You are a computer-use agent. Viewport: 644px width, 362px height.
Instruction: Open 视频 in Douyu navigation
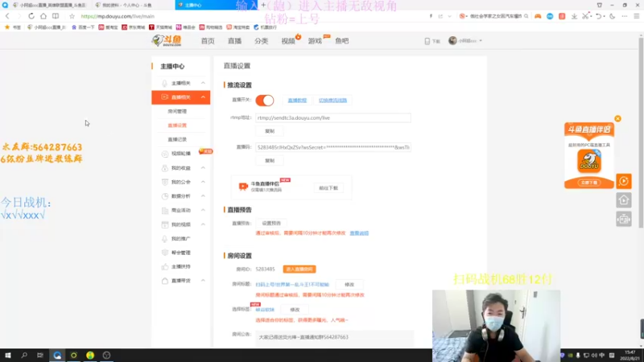(288, 41)
